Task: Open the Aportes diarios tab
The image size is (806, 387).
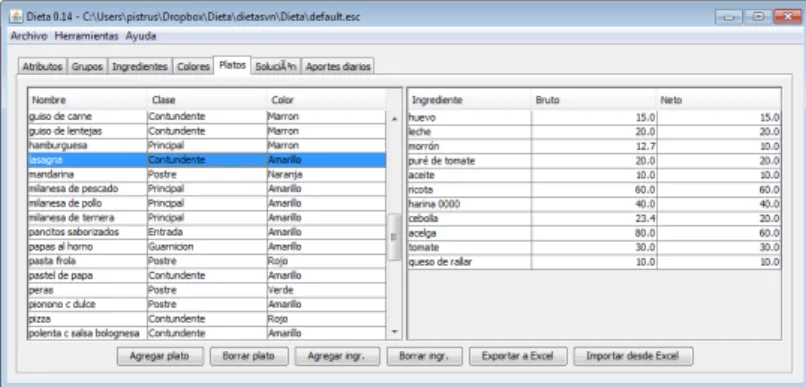Action: coord(338,67)
